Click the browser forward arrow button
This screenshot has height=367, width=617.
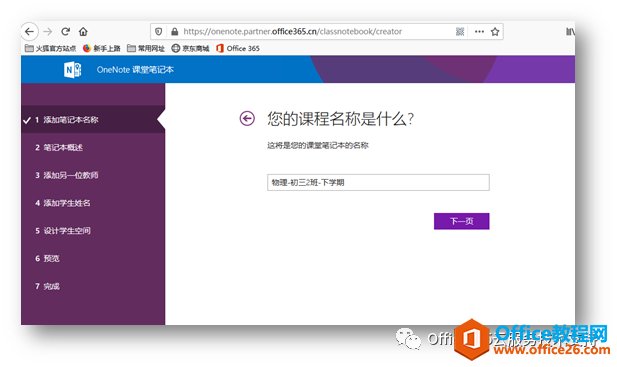tap(48, 31)
